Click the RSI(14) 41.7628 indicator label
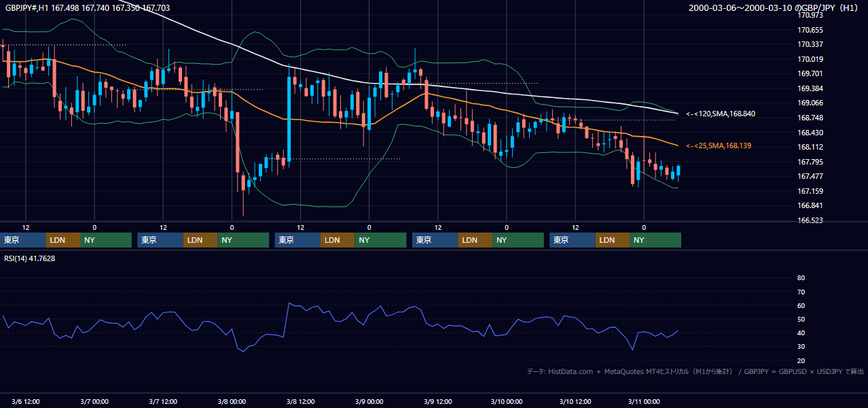The width and height of the screenshot is (868, 408). coord(30,258)
